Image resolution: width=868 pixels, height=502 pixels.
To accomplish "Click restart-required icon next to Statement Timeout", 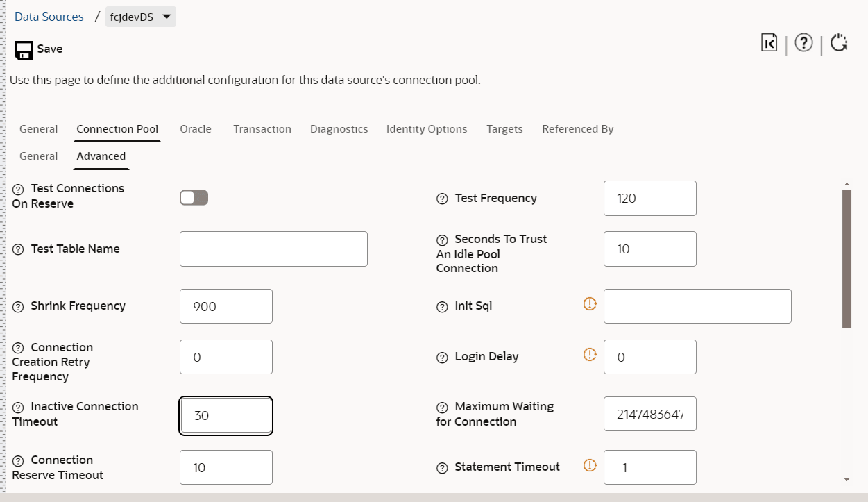I will click(590, 465).
